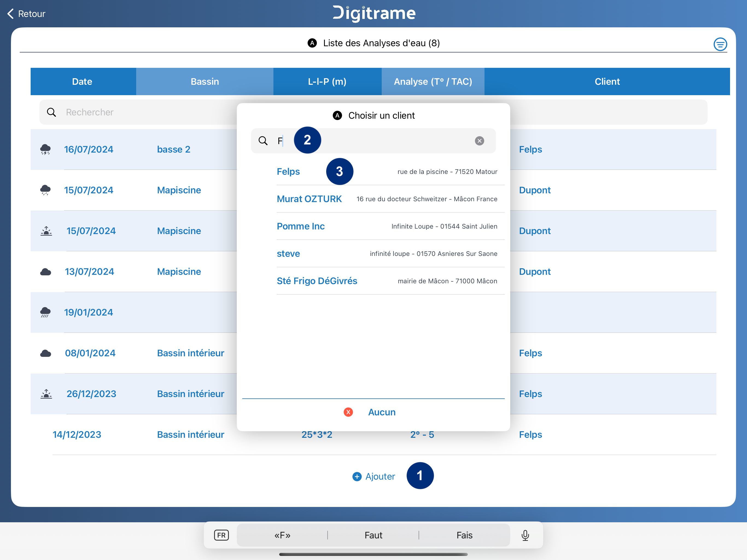
Task: Clear the client search field with the x icon
Action: [x=479, y=141]
